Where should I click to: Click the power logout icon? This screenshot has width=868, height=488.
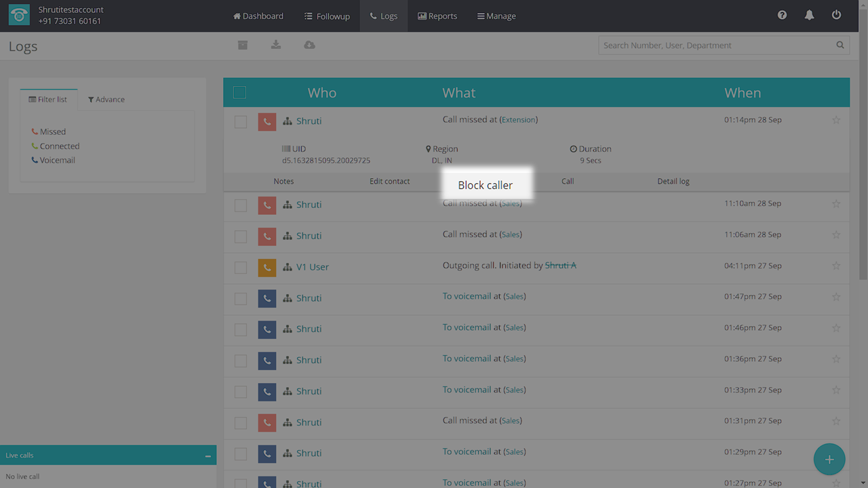[836, 15]
